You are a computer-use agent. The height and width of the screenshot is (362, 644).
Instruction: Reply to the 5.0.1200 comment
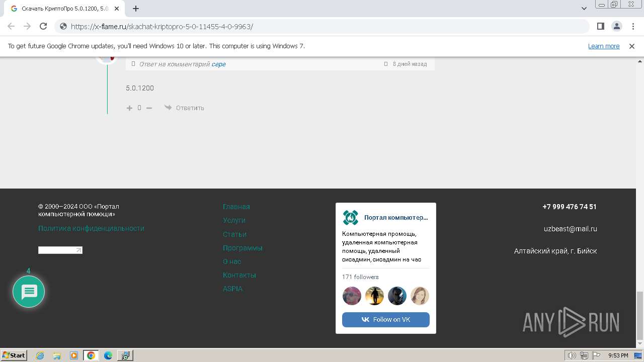(x=184, y=108)
